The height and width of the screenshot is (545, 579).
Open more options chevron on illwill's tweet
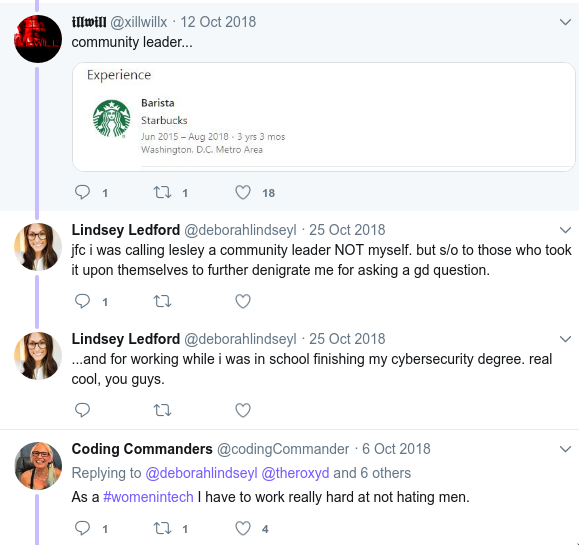(565, 22)
